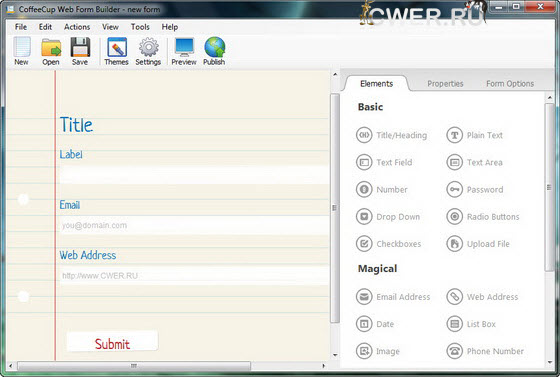The height and width of the screenshot is (377, 560).
Task: Open the Edit menu
Action: pyautogui.click(x=45, y=27)
